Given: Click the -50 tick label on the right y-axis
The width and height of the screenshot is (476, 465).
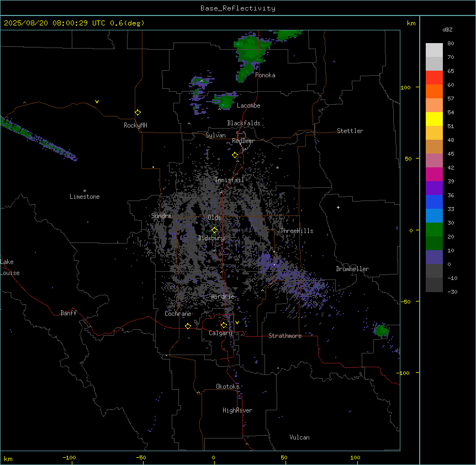Looking at the screenshot, I should (x=405, y=302).
